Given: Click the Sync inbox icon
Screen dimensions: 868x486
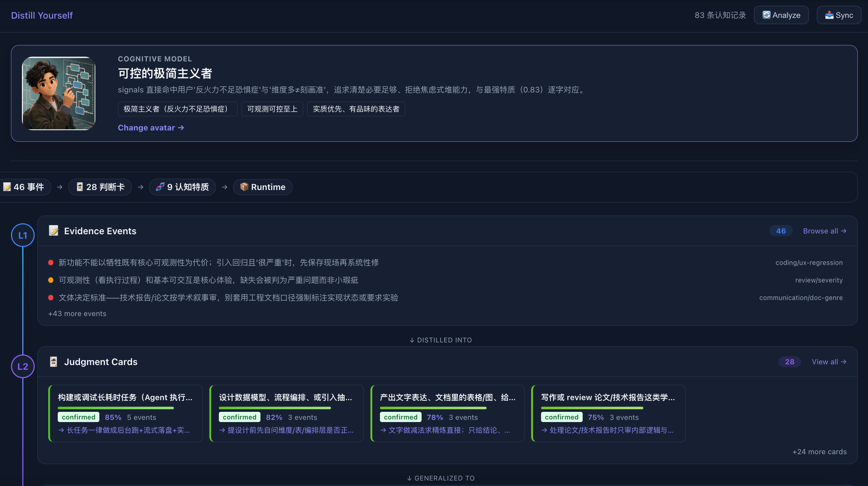Looking at the screenshot, I should point(829,15).
